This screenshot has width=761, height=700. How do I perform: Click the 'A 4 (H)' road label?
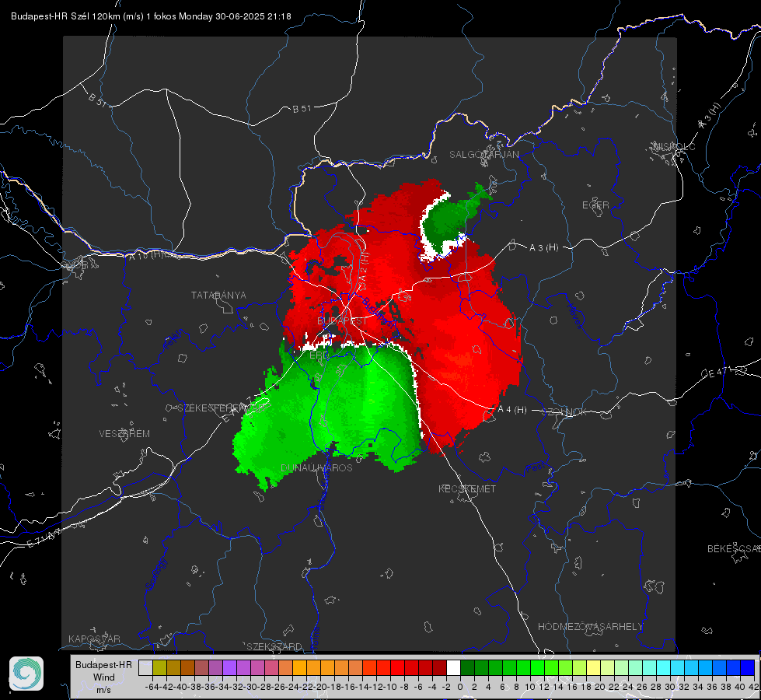point(512,410)
